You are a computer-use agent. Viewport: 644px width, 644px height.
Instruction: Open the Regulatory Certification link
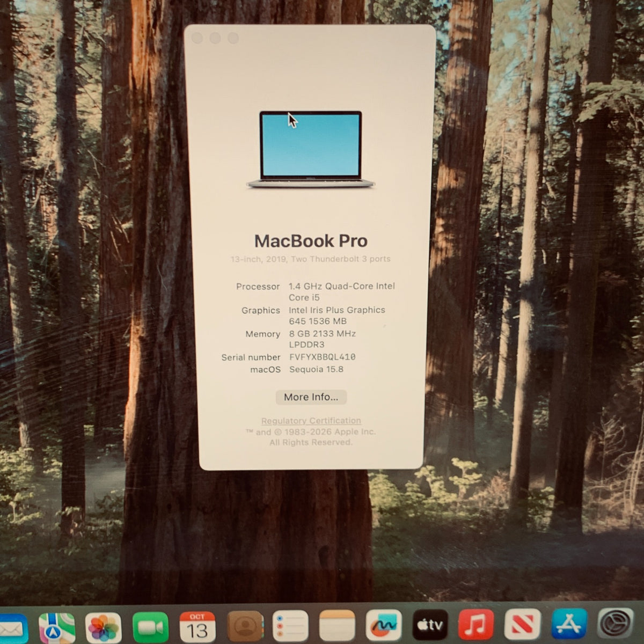311,421
